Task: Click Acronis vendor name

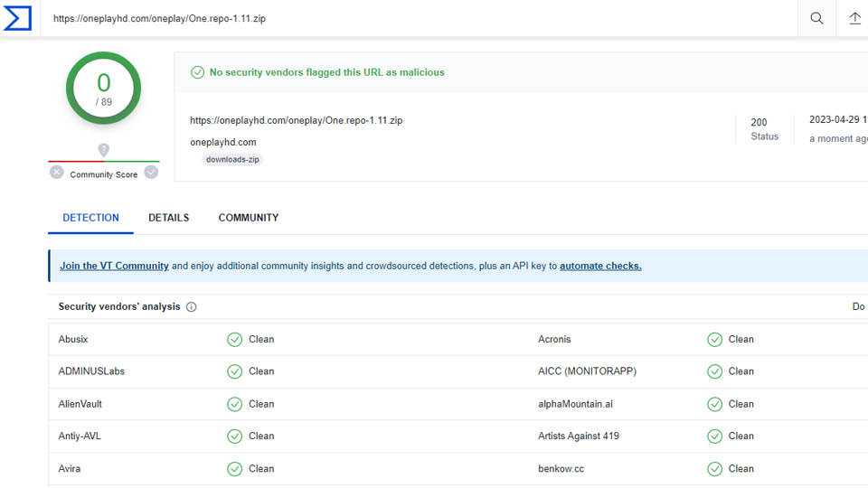Action: (554, 339)
